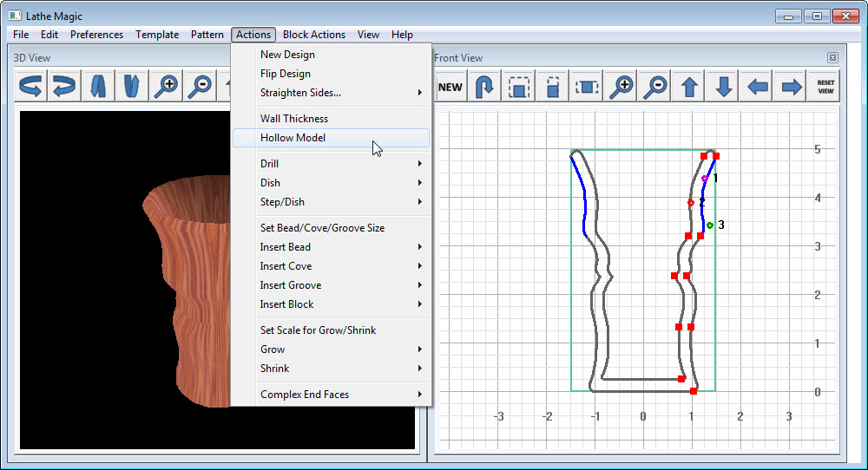This screenshot has height=470, width=868.
Task: Zoom out on the 3D View model
Action: click(200, 86)
